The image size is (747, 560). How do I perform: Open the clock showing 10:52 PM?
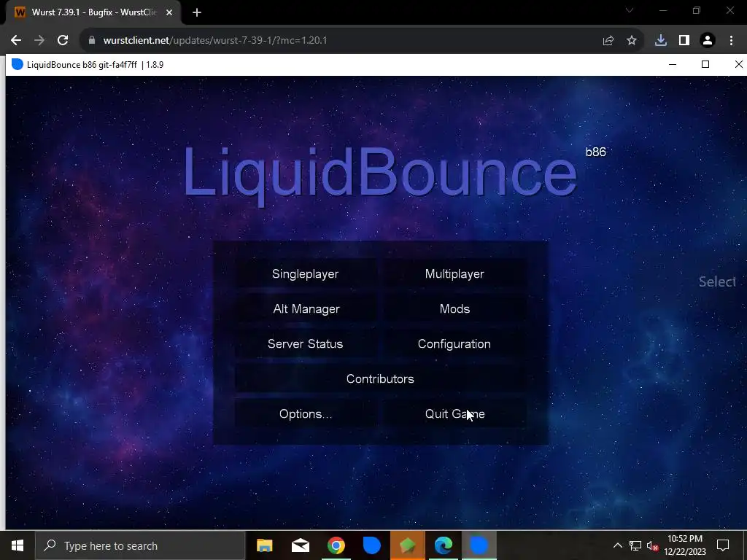pyautogui.click(x=684, y=545)
